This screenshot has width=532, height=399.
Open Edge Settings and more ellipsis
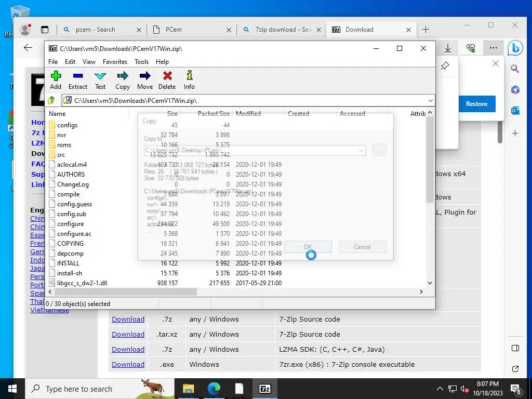[x=494, y=48]
